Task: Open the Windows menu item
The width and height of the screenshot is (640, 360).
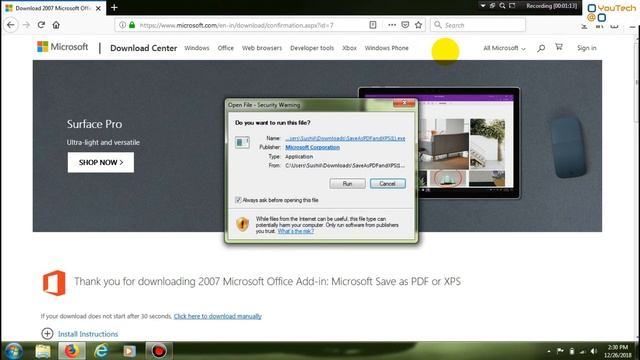Action: pyautogui.click(x=197, y=48)
